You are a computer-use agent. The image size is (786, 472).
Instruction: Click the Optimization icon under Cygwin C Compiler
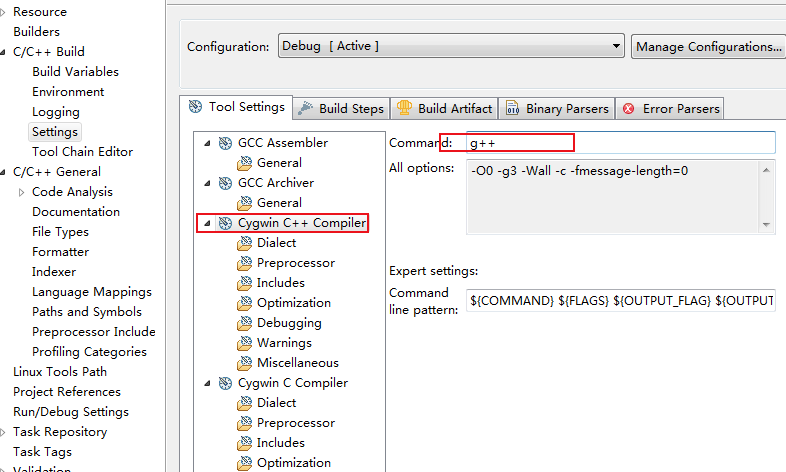[x=244, y=463]
